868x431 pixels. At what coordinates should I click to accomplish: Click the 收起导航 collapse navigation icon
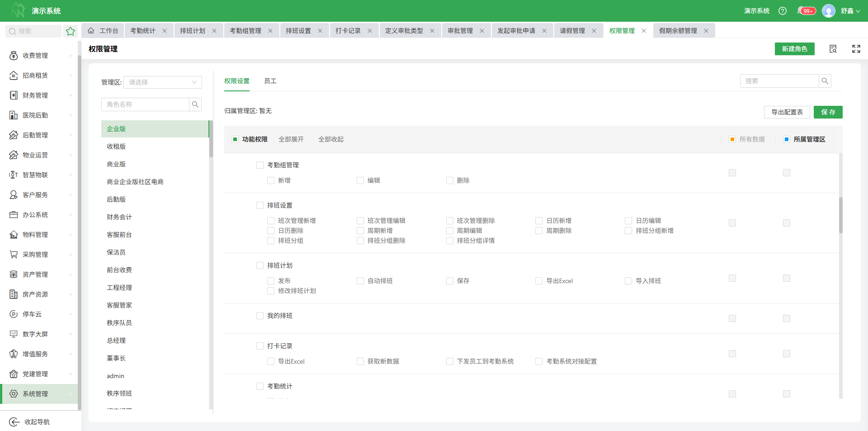click(x=14, y=422)
